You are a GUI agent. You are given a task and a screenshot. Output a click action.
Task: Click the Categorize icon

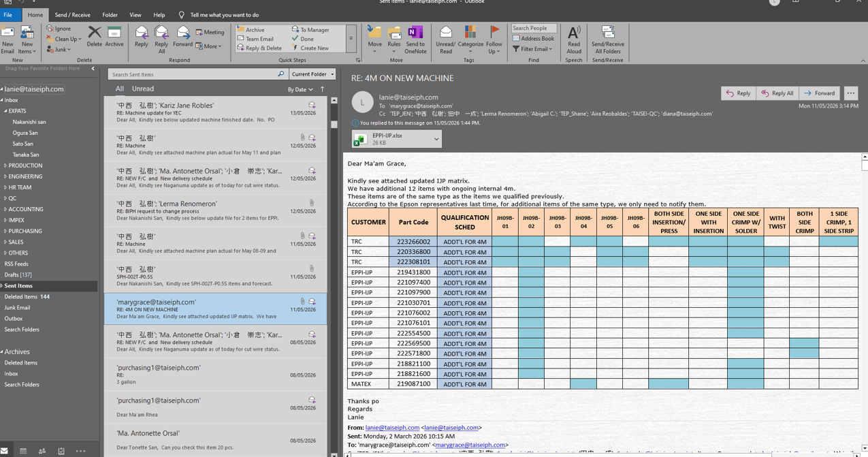coord(470,40)
